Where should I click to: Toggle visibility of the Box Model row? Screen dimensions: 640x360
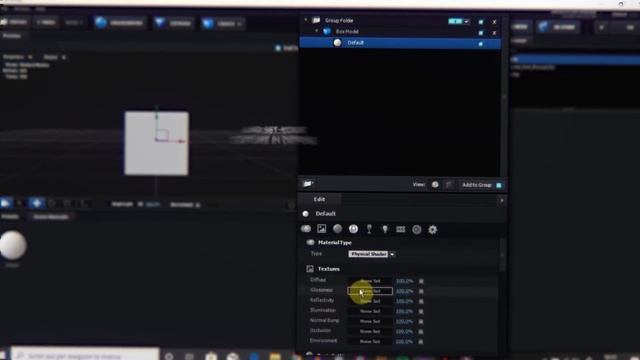click(x=481, y=33)
